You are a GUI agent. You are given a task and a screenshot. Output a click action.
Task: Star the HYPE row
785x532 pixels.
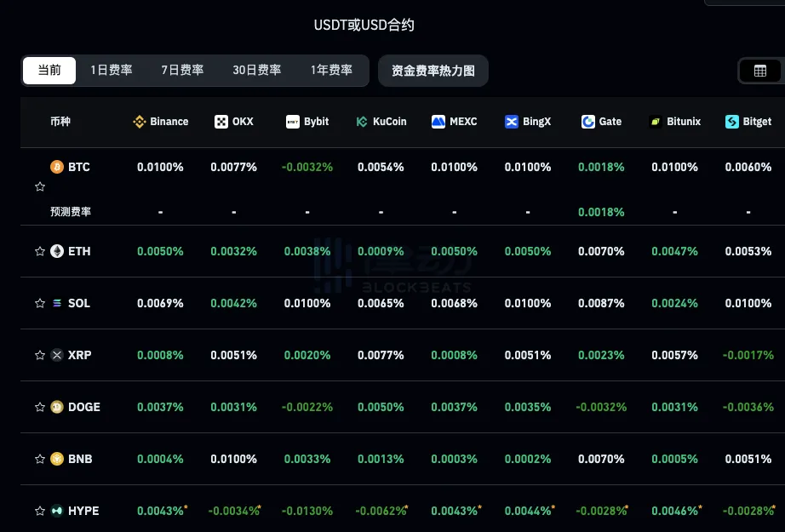[x=40, y=511]
